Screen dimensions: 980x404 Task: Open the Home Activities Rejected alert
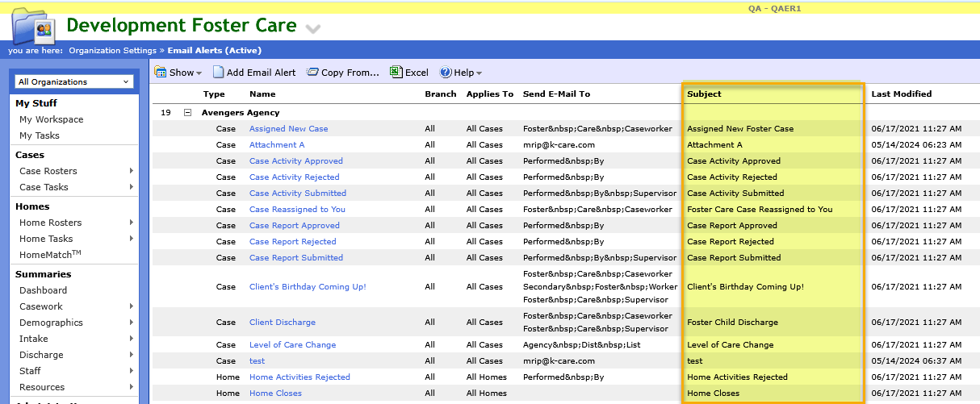tap(299, 377)
